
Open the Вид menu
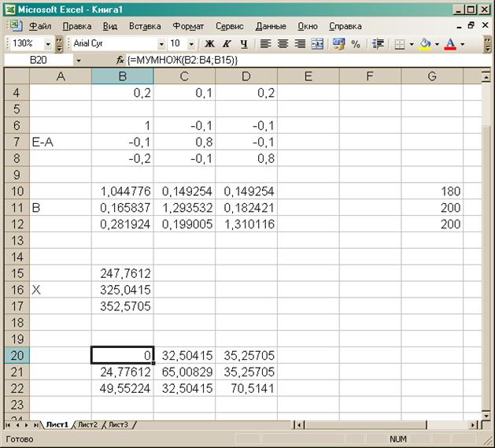(110, 26)
